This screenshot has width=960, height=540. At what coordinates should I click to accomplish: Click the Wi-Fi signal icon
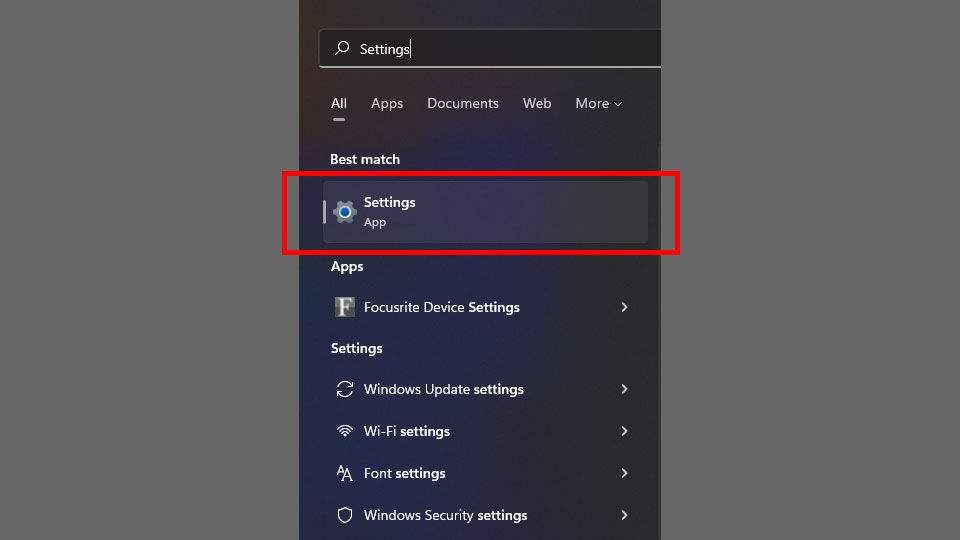coord(345,431)
